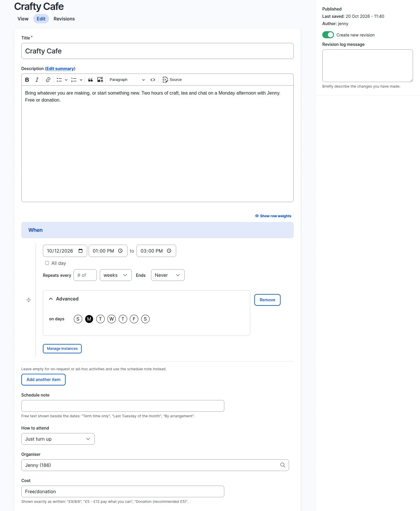Click Show row weights

(273, 216)
